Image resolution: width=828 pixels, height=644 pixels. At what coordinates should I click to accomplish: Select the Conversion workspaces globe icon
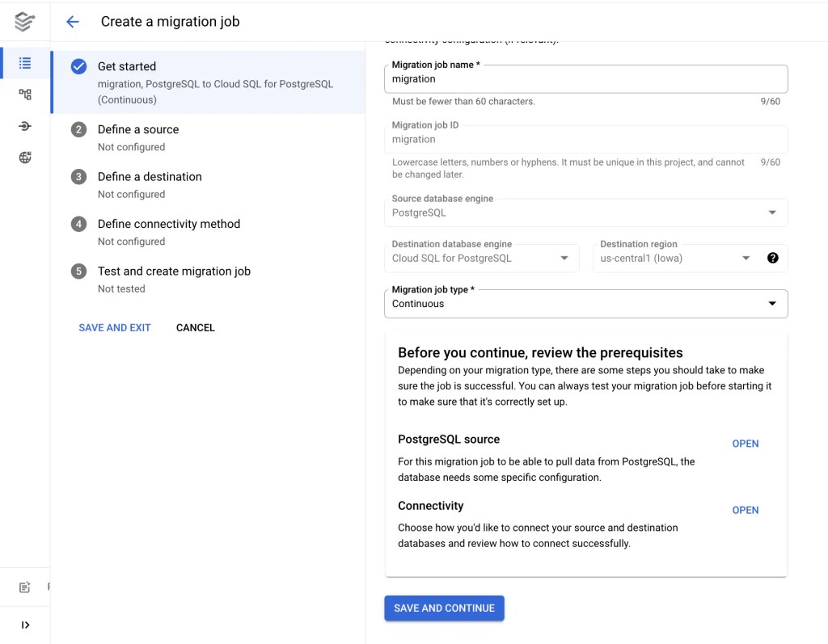[x=24, y=157]
